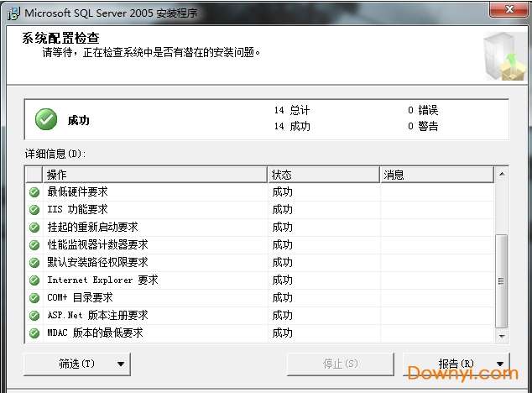Image resolution: width=532 pixels, height=393 pixels.
Task: Click the status icon for ASP.Net 版本注册要求
Action: (x=34, y=316)
